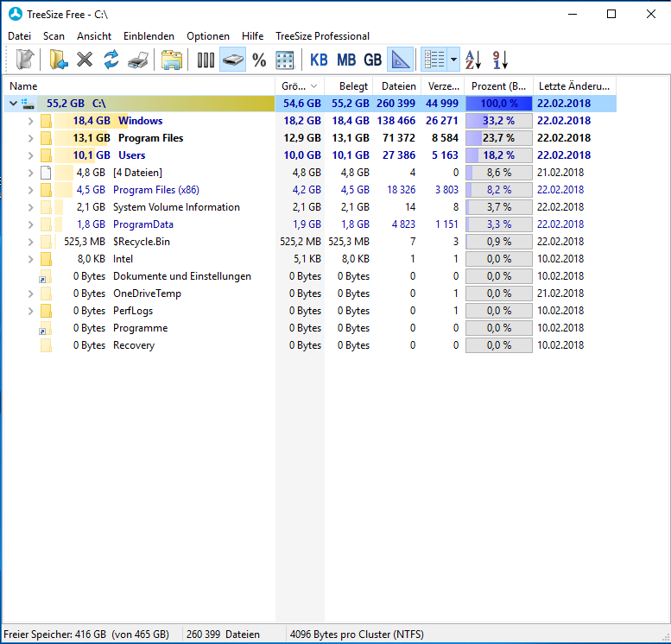
Task: Select the Dokumente und Einstellungen shortcut icon
Action: [x=46, y=276]
